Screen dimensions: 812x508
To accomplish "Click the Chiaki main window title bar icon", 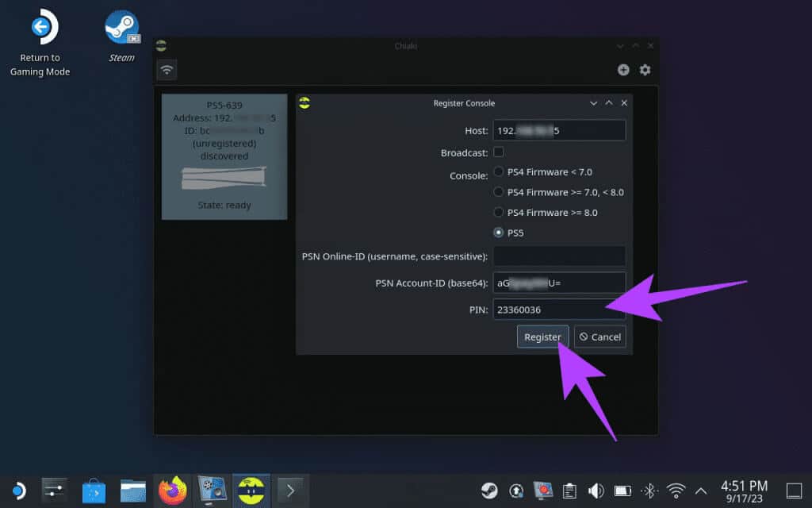I will tap(161, 45).
